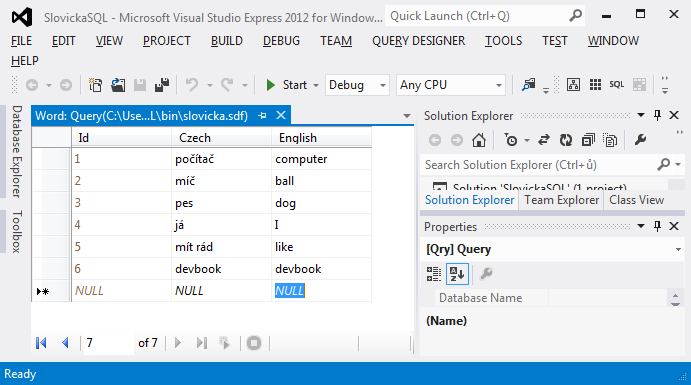Click the Visual Studio logo icon
Screen dimensions: 691x385
22,18
